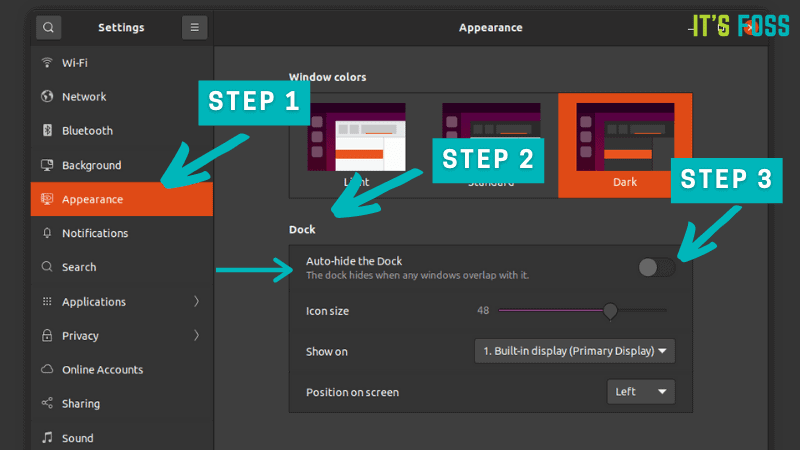Click the Sound music note icon
The height and width of the screenshot is (450, 800).
[47, 438]
